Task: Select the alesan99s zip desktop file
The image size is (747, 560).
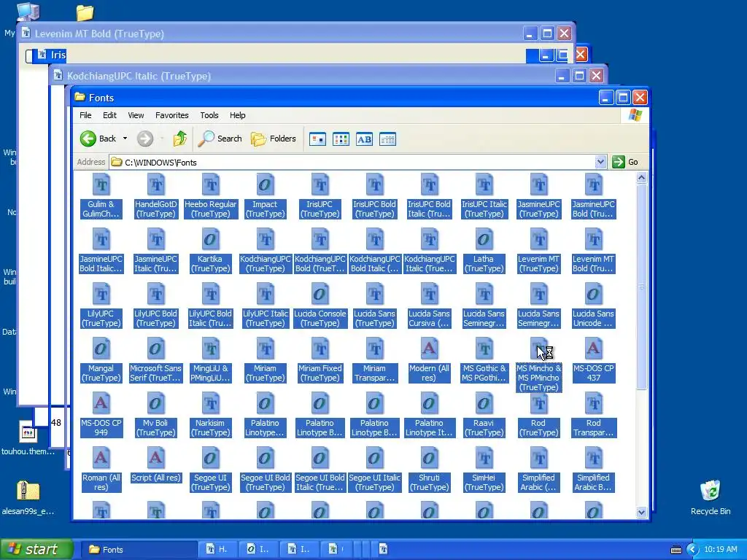Action: coord(28,498)
